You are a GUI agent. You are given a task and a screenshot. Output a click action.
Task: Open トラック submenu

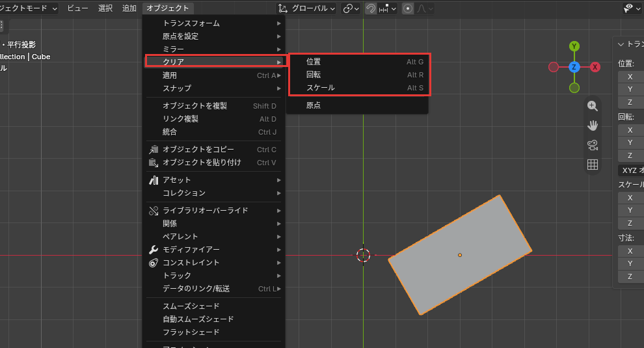tap(213, 276)
